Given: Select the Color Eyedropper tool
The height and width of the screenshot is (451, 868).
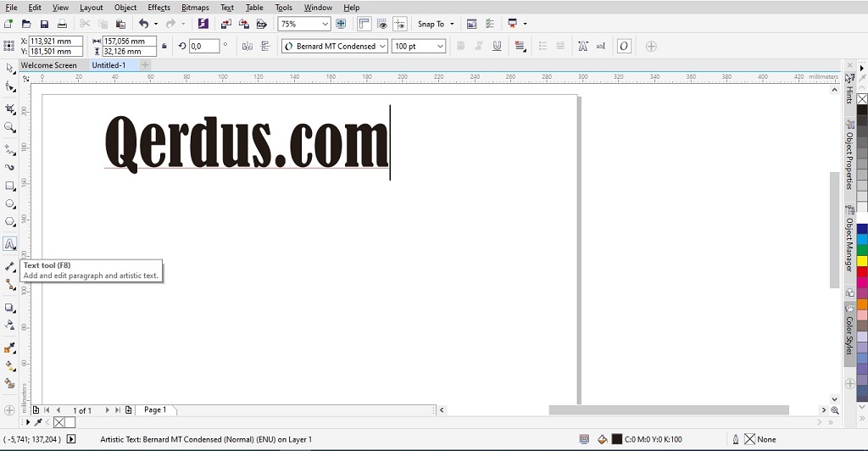Looking at the screenshot, I should [9, 348].
